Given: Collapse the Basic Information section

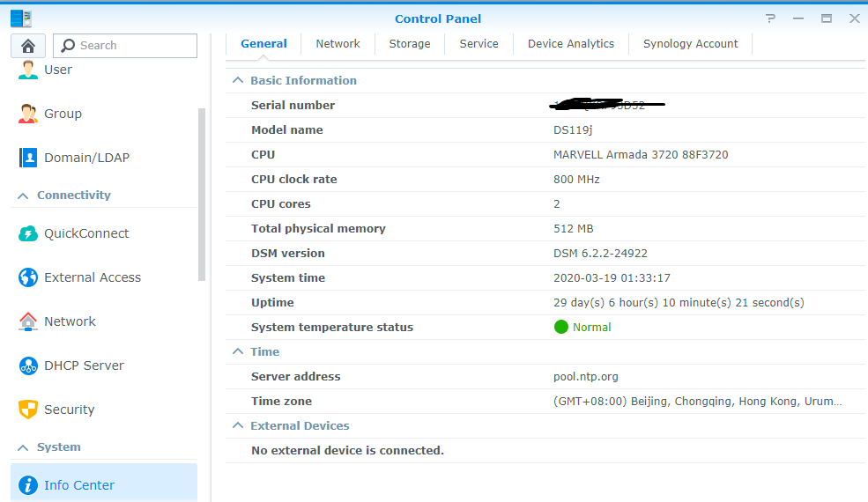Looking at the screenshot, I should click(x=238, y=80).
